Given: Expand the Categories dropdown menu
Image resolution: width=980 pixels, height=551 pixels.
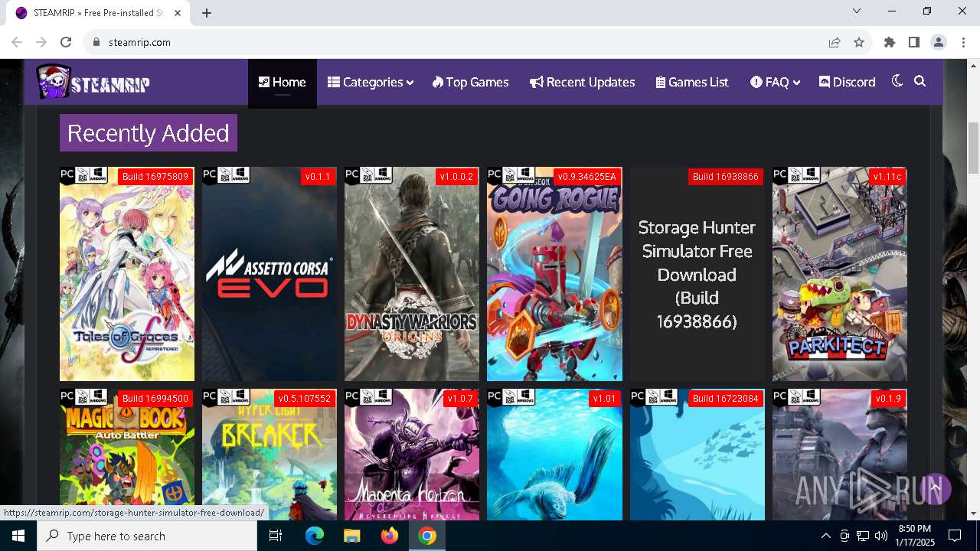Looking at the screenshot, I should [x=371, y=83].
